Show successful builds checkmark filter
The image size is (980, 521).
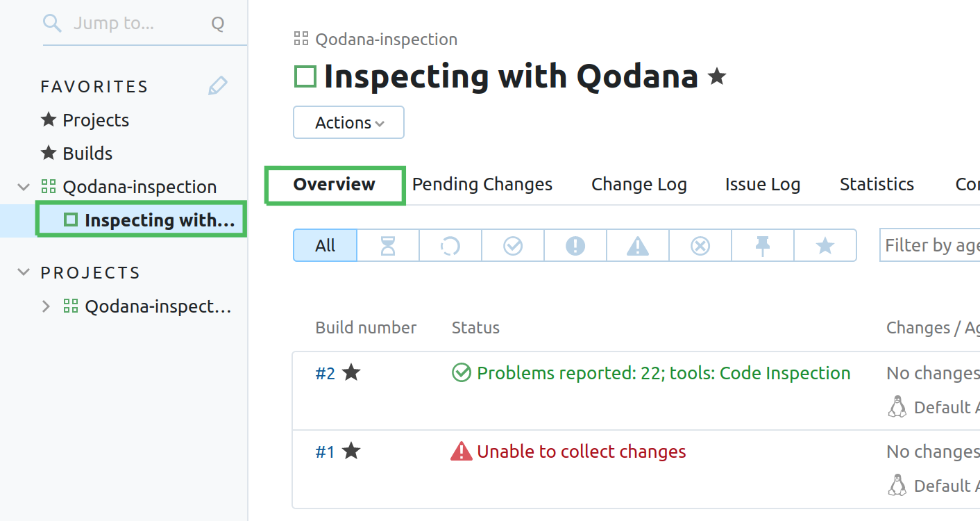pyautogui.click(x=513, y=246)
